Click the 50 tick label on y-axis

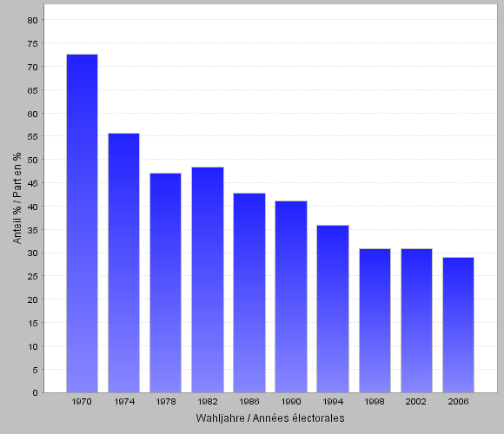coord(32,160)
